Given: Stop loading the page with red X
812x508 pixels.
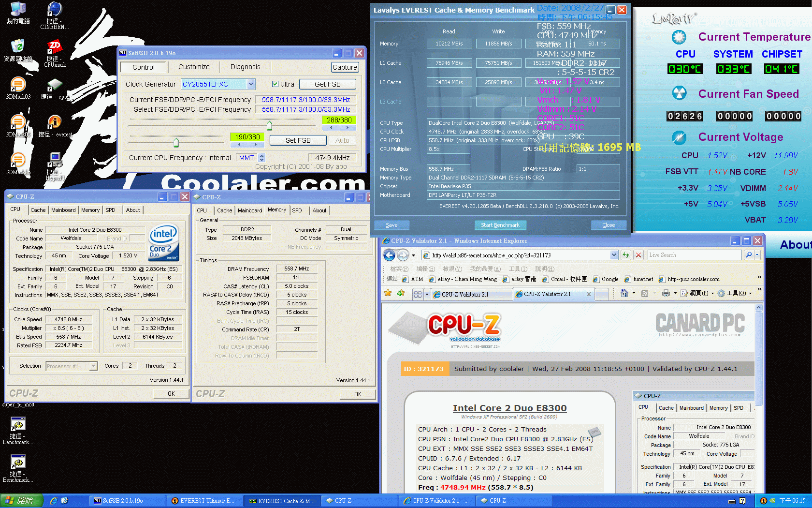Looking at the screenshot, I should pos(638,255).
